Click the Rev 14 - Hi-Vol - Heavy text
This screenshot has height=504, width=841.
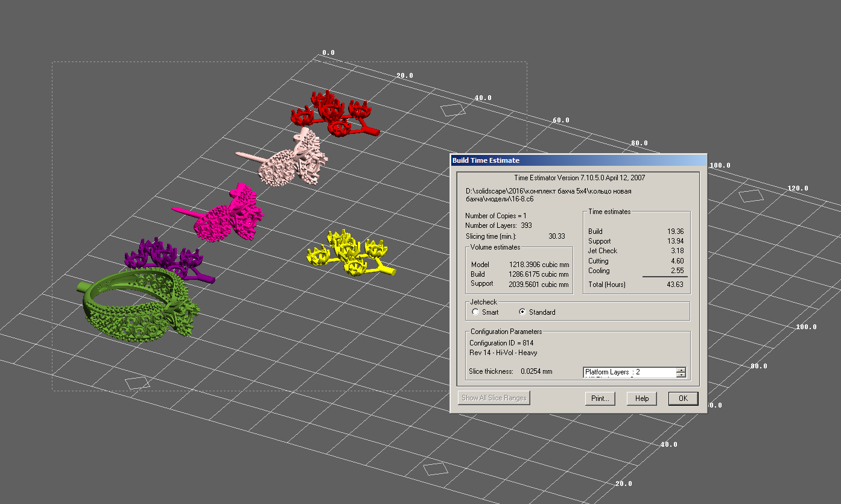click(503, 353)
